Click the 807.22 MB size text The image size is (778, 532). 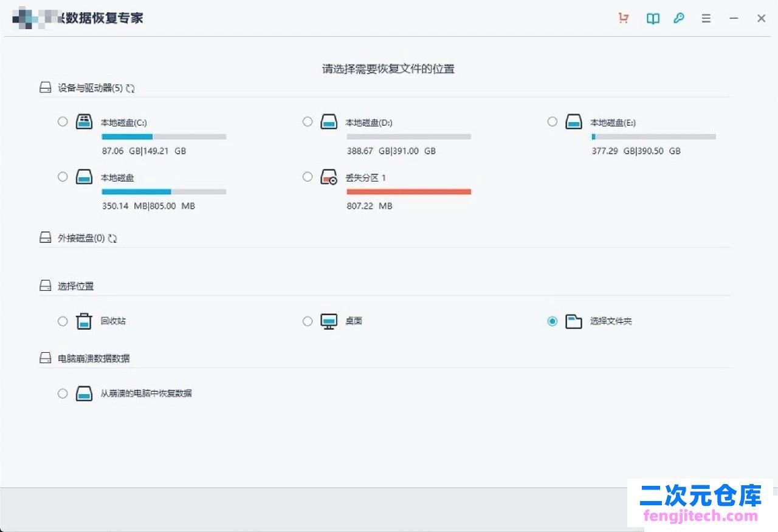coord(370,206)
